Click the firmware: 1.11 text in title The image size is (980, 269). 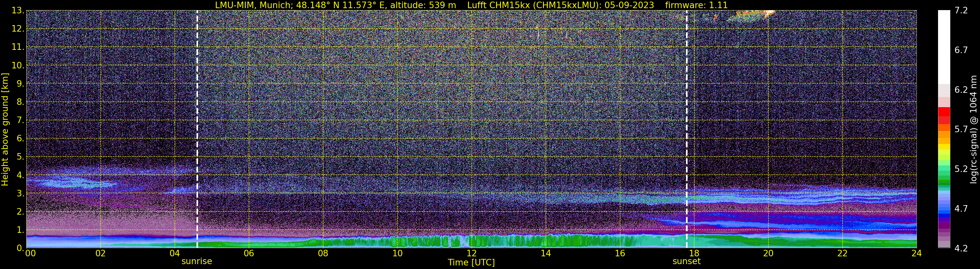pos(696,5)
